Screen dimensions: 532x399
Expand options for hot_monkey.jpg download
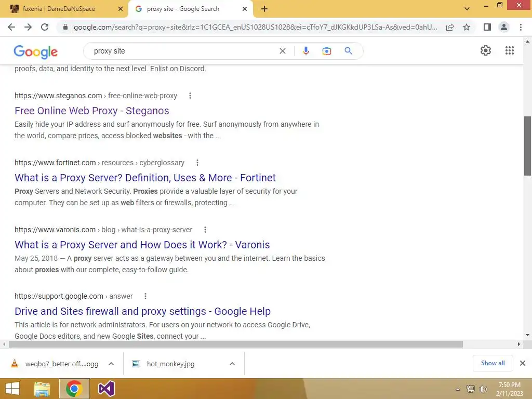pos(232,364)
